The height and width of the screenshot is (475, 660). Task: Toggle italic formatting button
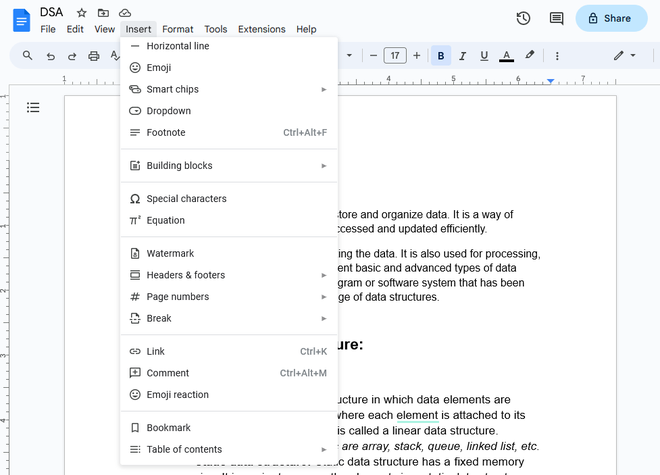(x=462, y=56)
